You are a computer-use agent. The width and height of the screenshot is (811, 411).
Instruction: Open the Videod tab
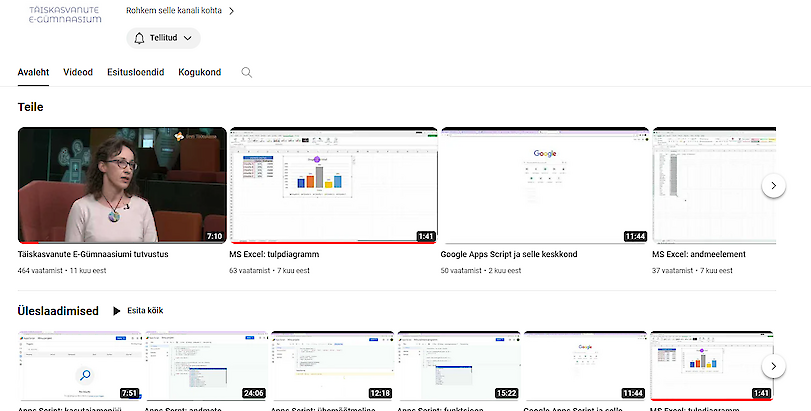point(78,73)
